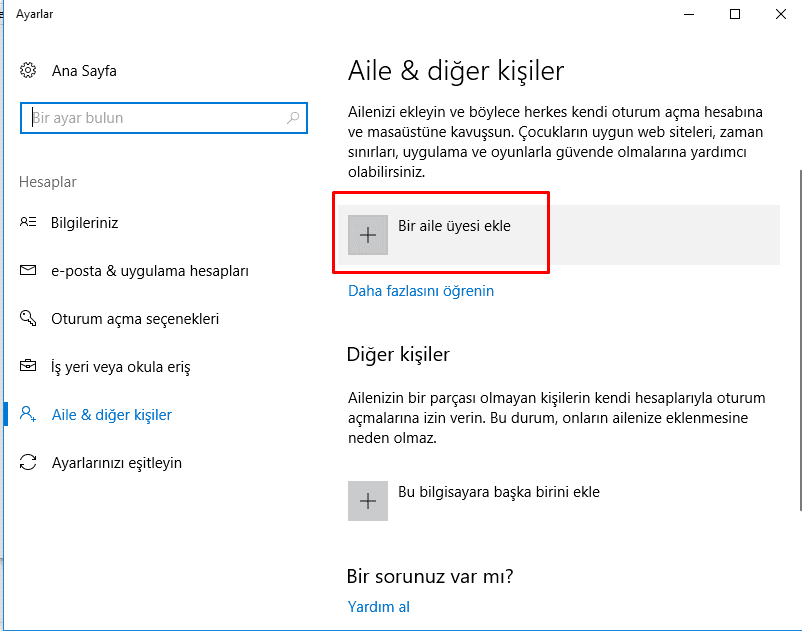Click the sync arrows icon for Ayarlarınızı eşitleyin
802x631 pixels.
click(28, 463)
